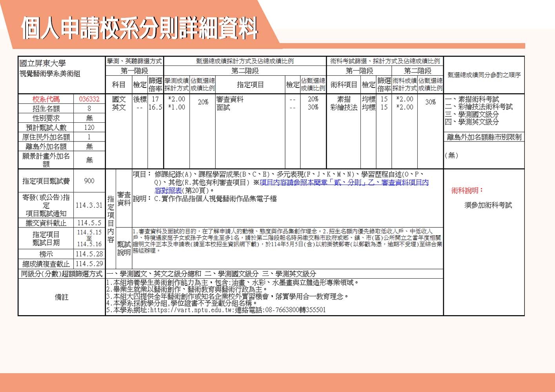Screen dimensions: 555x392
Task: Click the 預計甄試人數 label cell
Action: pos(46,127)
